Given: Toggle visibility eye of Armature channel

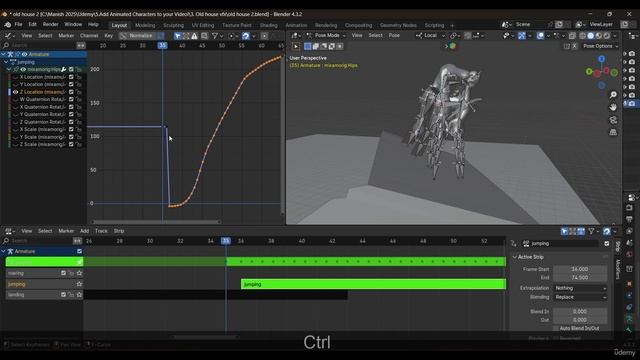Looking at the screenshot, I should pos(24,54).
